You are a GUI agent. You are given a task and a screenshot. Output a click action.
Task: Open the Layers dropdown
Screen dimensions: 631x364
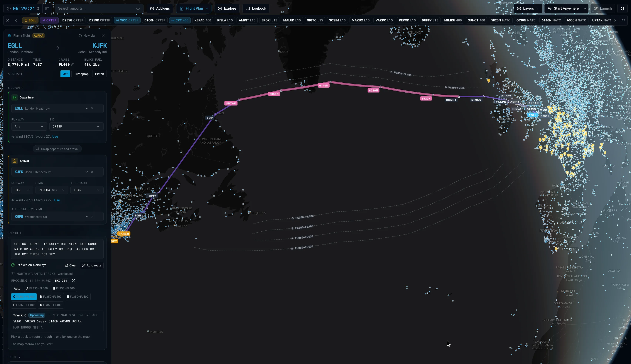pyautogui.click(x=528, y=8)
